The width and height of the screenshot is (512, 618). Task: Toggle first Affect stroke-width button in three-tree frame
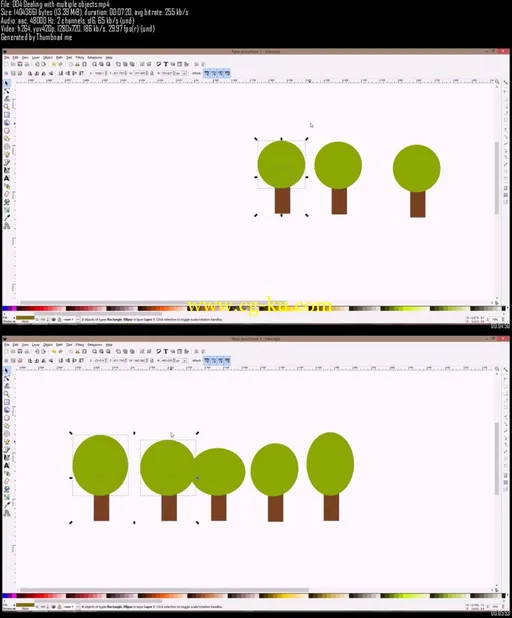[x=207, y=73]
